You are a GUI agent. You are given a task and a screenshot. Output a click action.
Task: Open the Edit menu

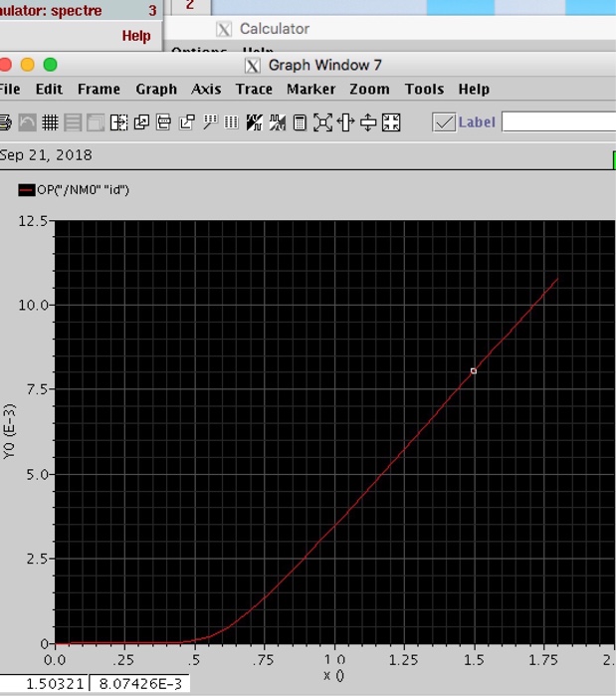49,90
